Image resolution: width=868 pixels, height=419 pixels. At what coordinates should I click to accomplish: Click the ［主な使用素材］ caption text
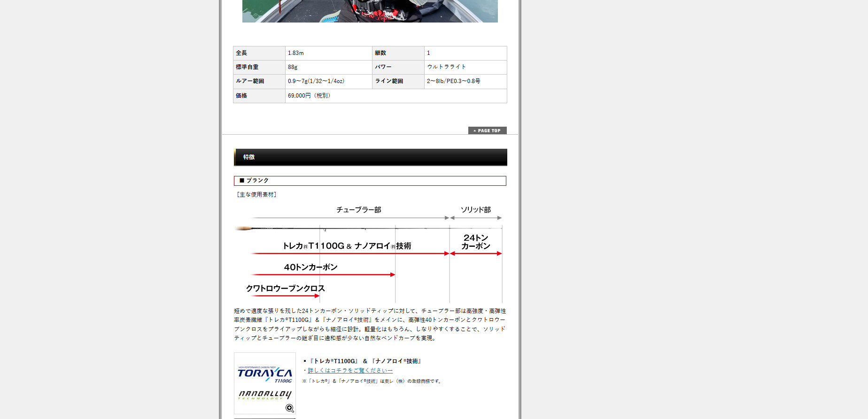pyautogui.click(x=256, y=195)
